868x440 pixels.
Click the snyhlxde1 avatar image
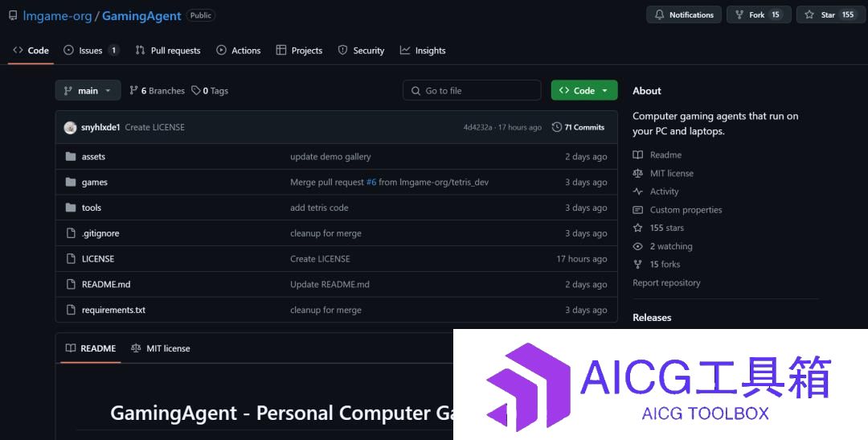pos(70,127)
